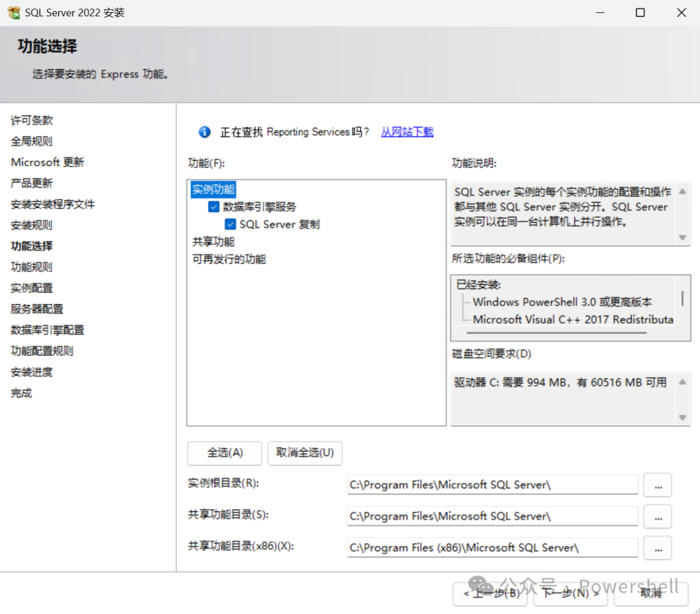Click the 功能规则 step in sidebar

[x=32, y=268]
